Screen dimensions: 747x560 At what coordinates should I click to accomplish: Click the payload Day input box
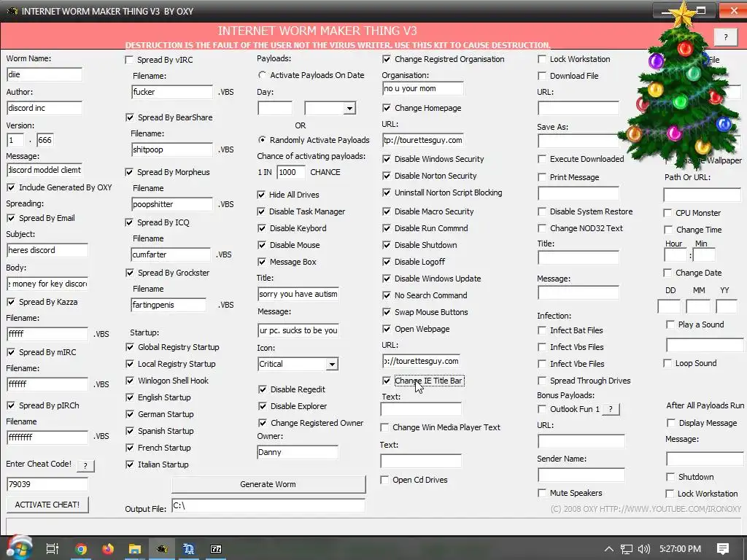pyautogui.click(x=275, y=108)
